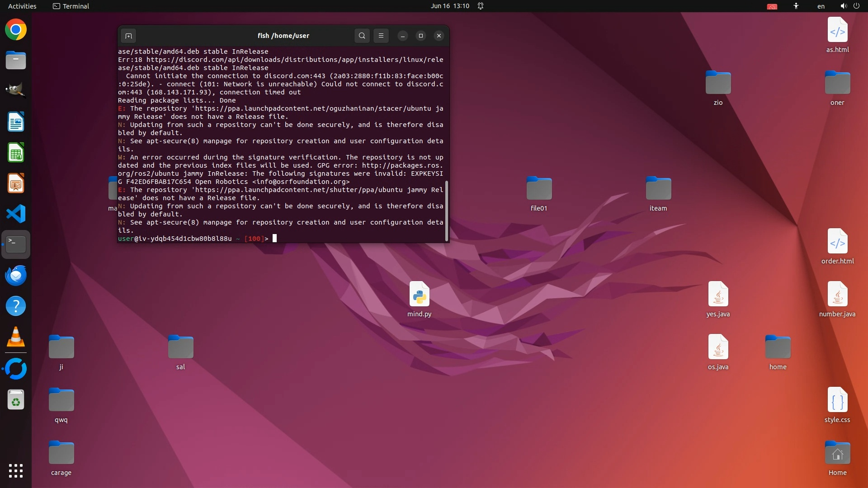Open the terminal hamburger menu
The height and width of the screenshot is (488, 868).
coord(381,36)
